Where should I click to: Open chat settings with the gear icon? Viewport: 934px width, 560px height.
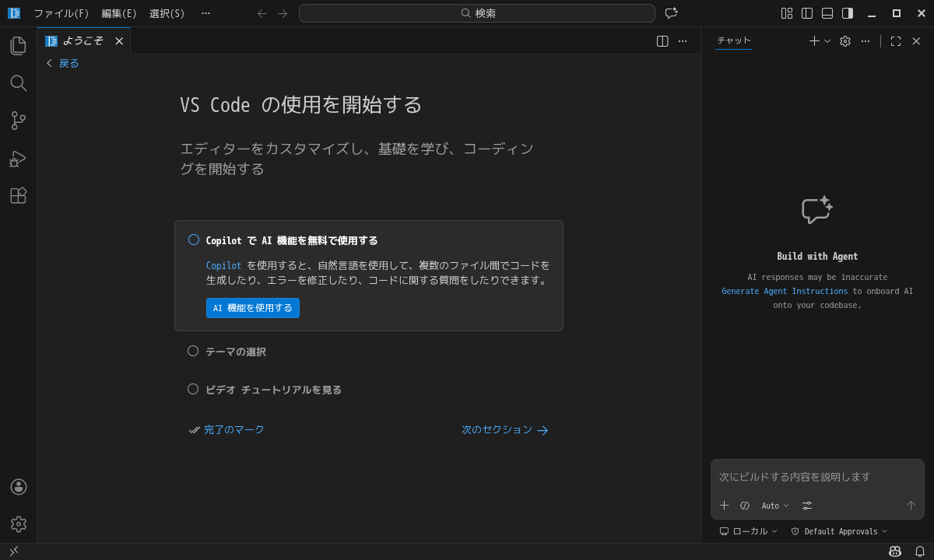[845, 41]
